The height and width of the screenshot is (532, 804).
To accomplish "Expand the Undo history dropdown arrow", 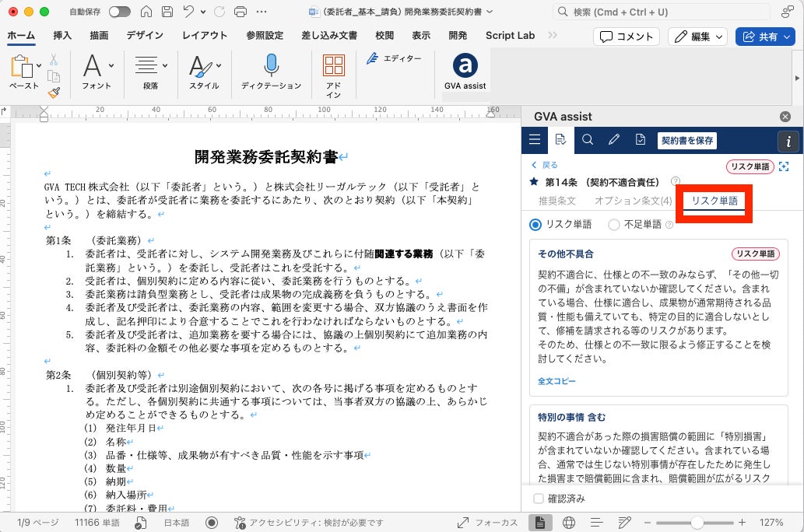I will tap(203, 12).
